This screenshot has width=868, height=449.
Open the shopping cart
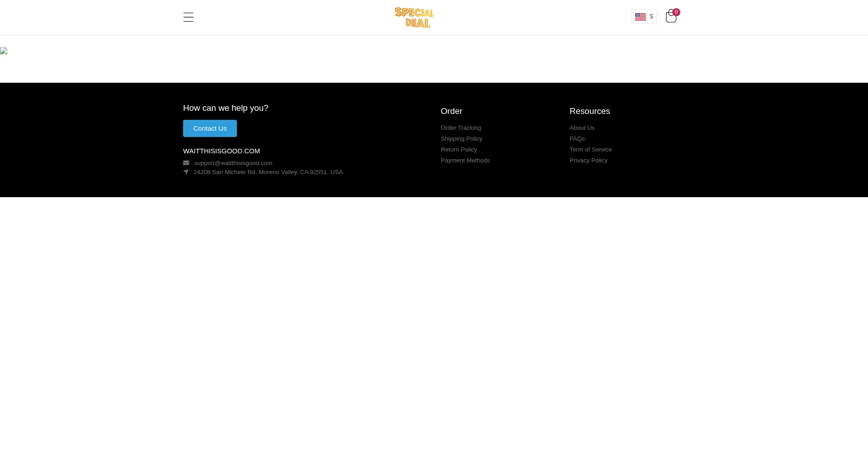671,16
